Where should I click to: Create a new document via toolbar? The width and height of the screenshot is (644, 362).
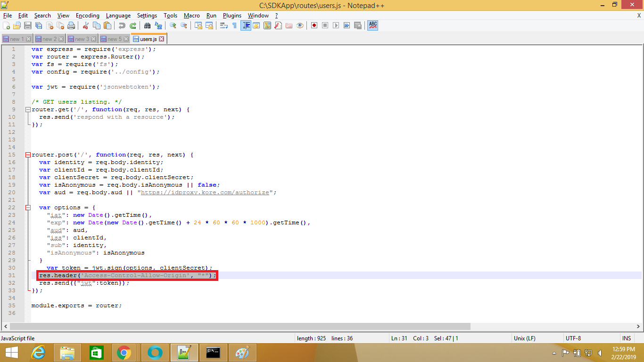pyautogui.click(x=6, y=25)
